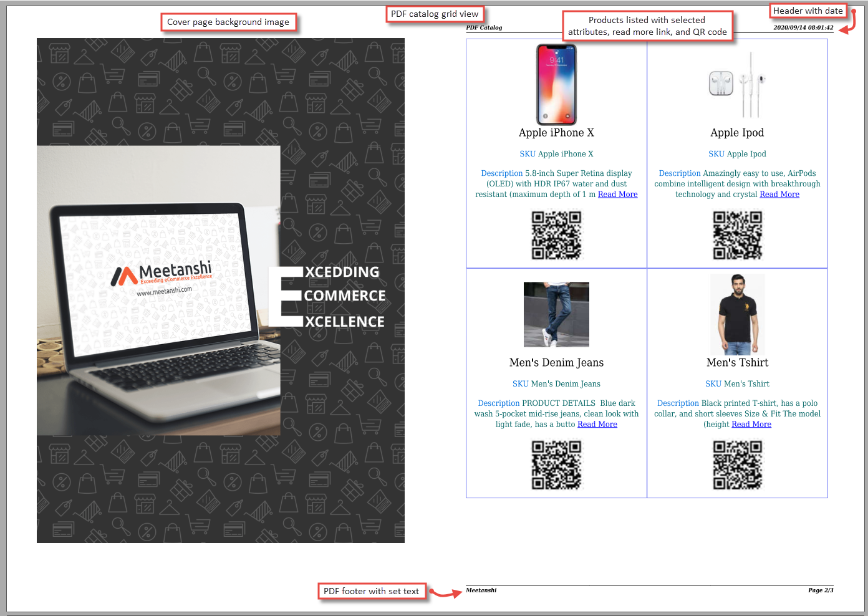This screenshot has height=616, width=868.
Task: Click the Apple Ipod QR code
Action: [x=738, y=235]
